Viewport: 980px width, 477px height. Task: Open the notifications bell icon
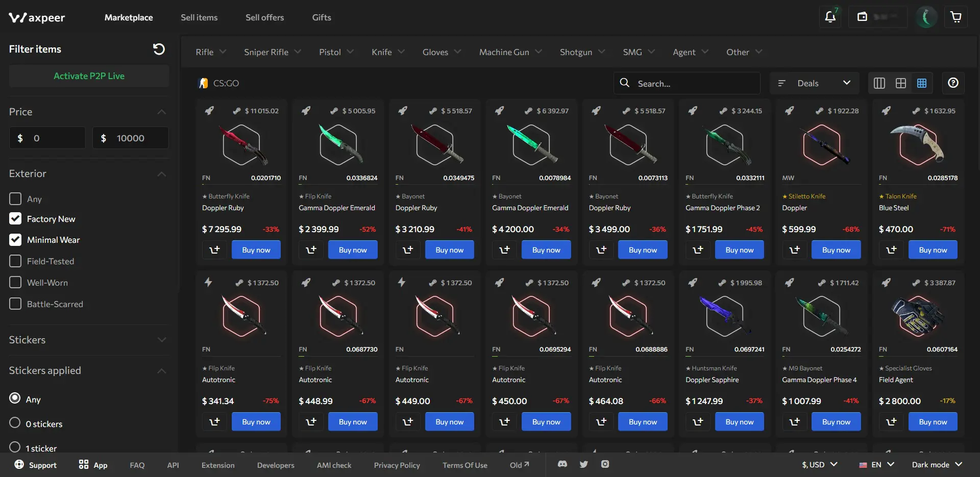pyautogui.click(x=830, y=17)
